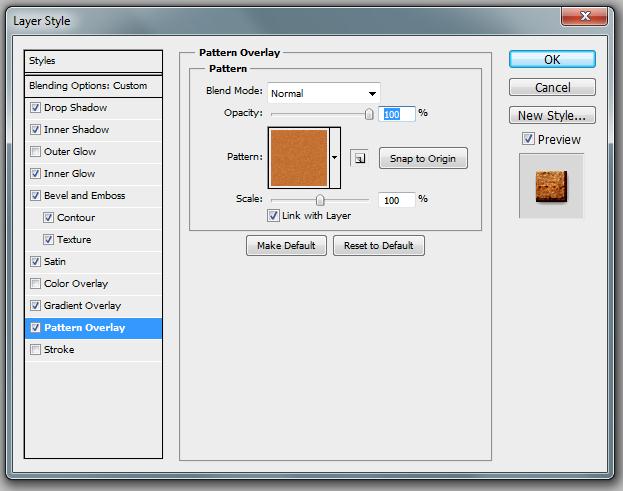Click the style preview thumbnail
Viewport: 623px width, 491px height.
551,185
